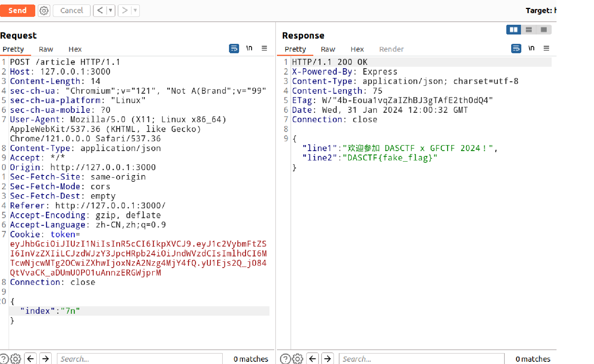The height and width of the screenshot is (364, 594).
Task: Select top-bottom stacked layout icon
Action: pos(529,30)
